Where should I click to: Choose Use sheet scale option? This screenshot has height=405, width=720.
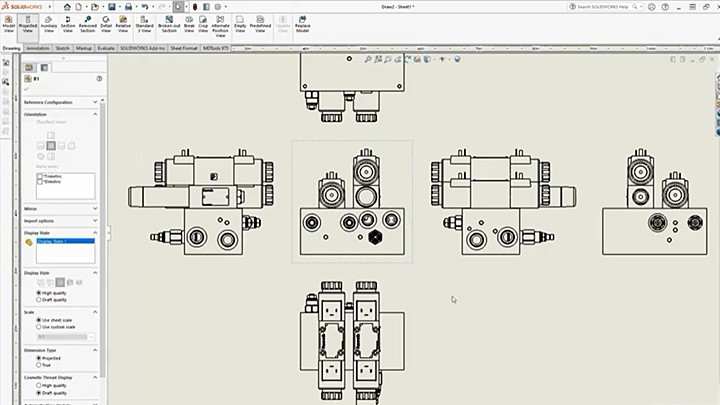click(39, 320)
